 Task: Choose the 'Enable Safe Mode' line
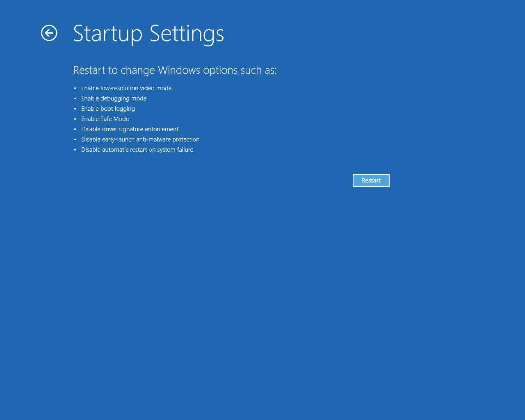coord(105,119)
